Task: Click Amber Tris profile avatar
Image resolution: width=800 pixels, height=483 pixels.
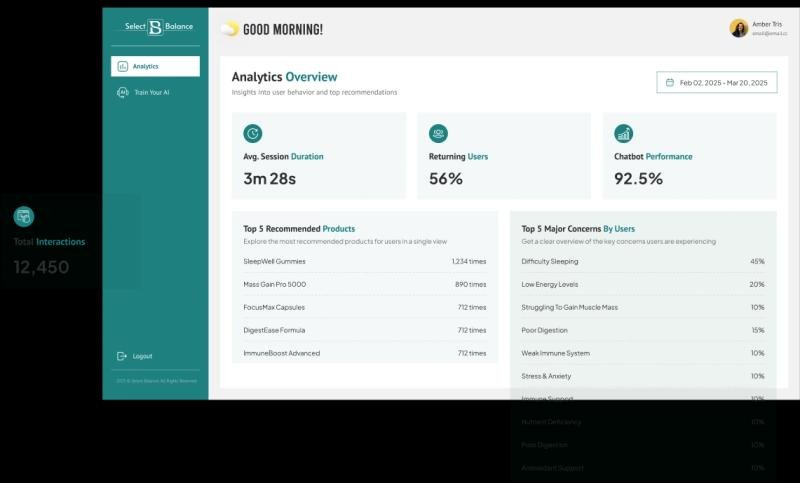Action: click(x=738, y=28)
